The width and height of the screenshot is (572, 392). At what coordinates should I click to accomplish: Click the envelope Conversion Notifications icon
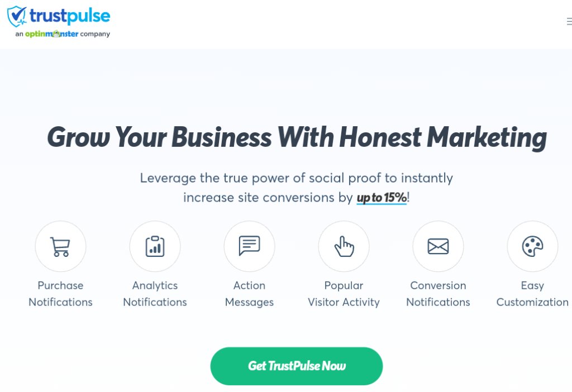click(438, 246)
